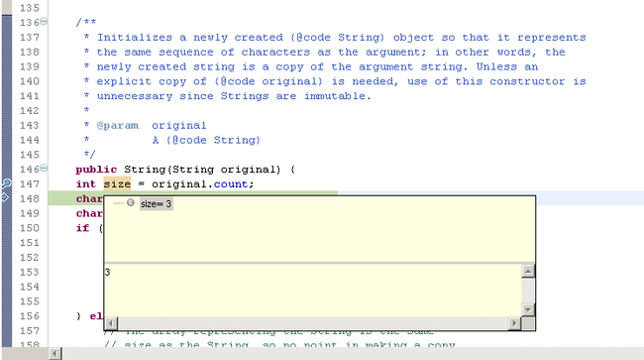Screen dimensions: 644x360
Task: Click the variable icon next to 'size= 3'
Action: pyautogui.click(x=131, y=202)
